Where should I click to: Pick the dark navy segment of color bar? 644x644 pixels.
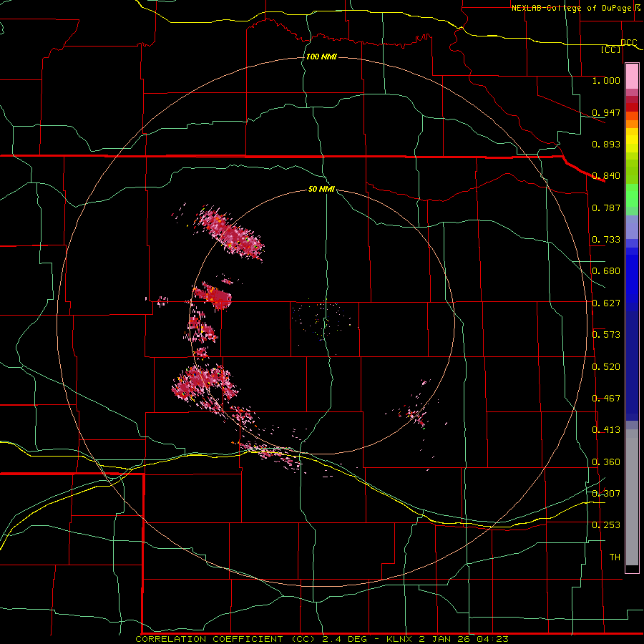coord(632,366)
